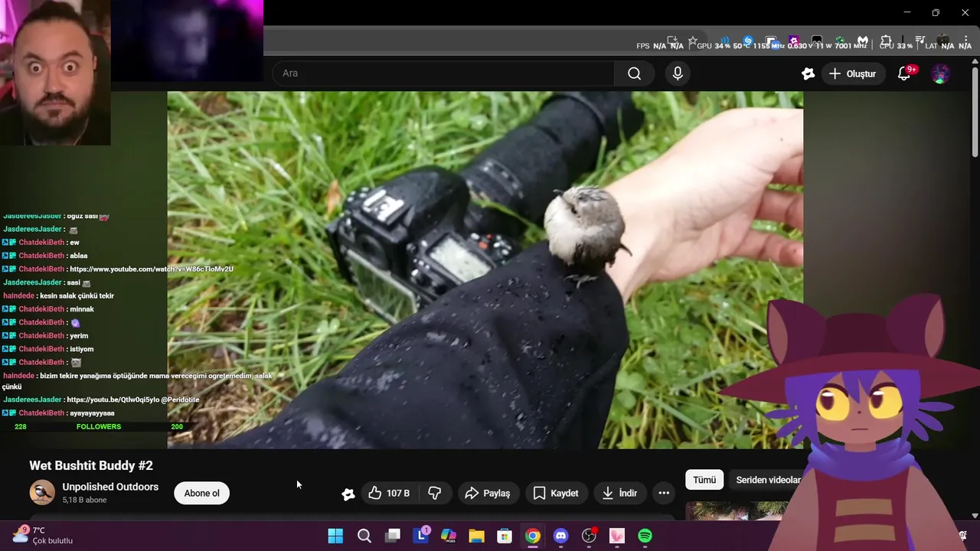Viewport: 980px width, 551px height.
Task: Click the YouTube search magnifier button
Action: (634, 73)
